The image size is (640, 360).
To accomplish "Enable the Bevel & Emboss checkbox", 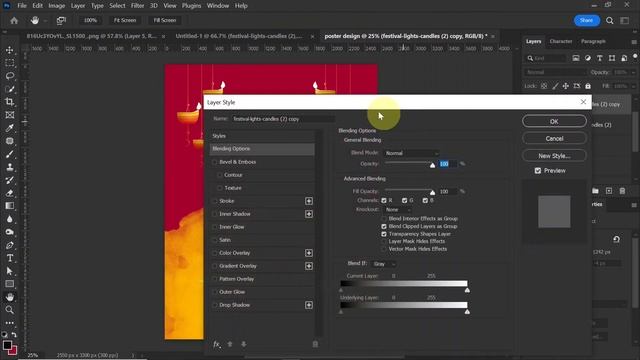I will click(215, 162).
